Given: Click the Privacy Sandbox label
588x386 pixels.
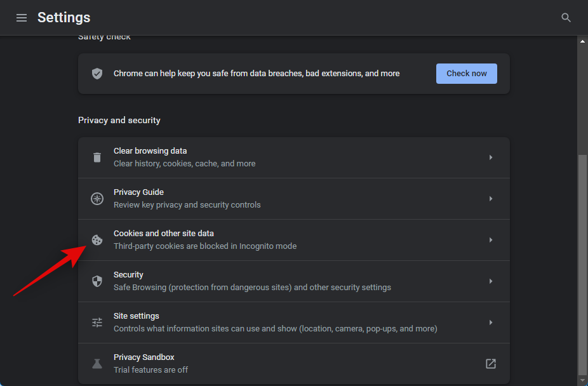Looking at the screenshot, I should pos(144,357).
